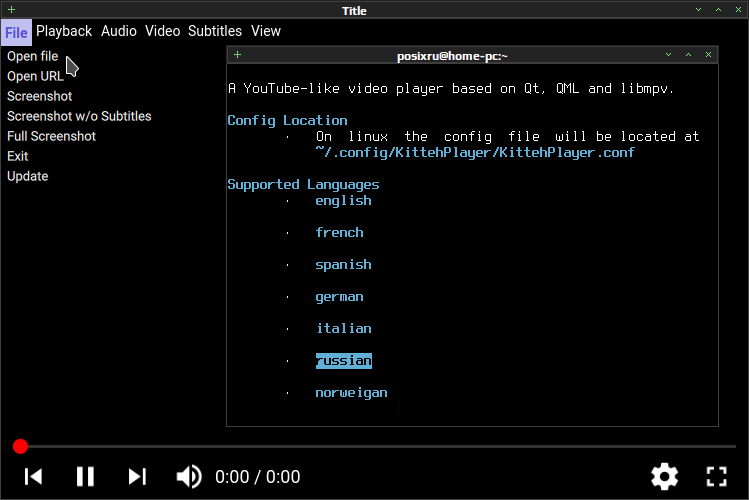Open the Audio menu
Screen dimensions: 749x500
click(118, 31)
